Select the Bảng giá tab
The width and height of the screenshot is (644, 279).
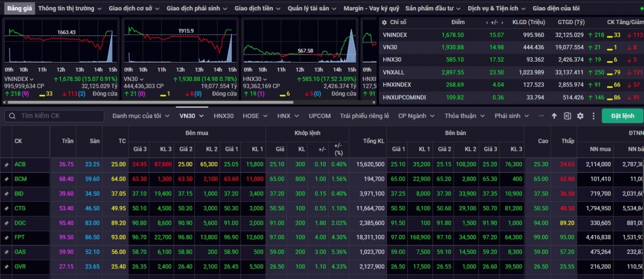(x=19, y=9)
